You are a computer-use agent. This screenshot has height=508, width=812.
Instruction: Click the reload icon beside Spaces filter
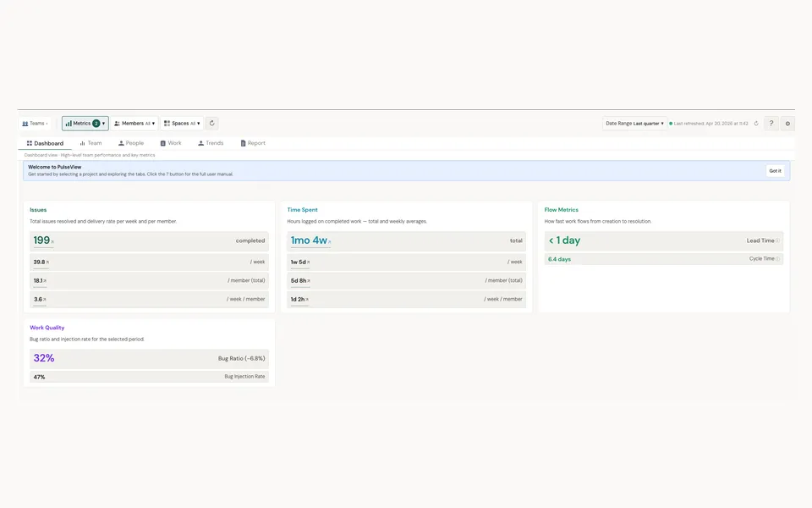[x=211, y=124]
